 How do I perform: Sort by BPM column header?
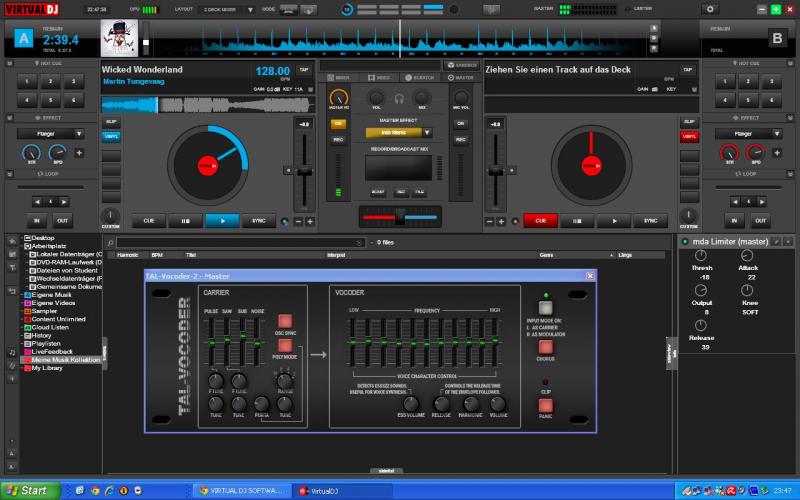click(157, 255)
